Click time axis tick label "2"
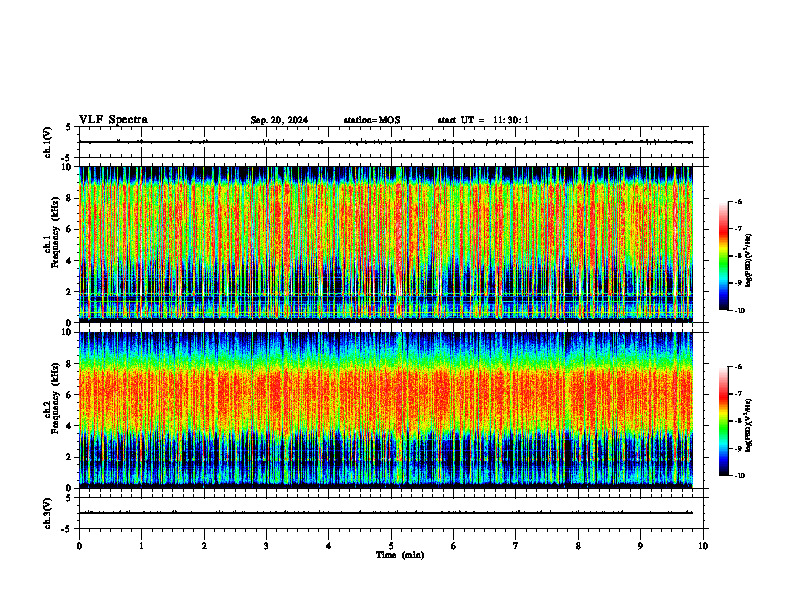Image resolution: width=792 pixels, height=612 pixels. pyautogui.click(x=204, y=546)
